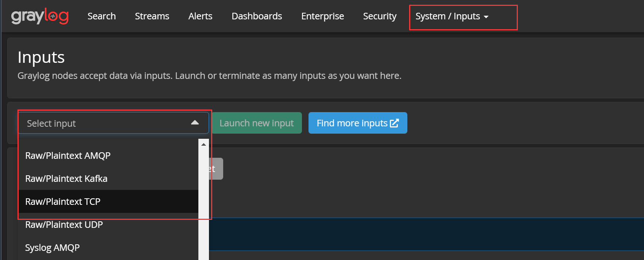This screenshot has width=644, height=260.
Task: Select Raw/Plaintext UDP from the dropdown
Action: coord(108,225)
